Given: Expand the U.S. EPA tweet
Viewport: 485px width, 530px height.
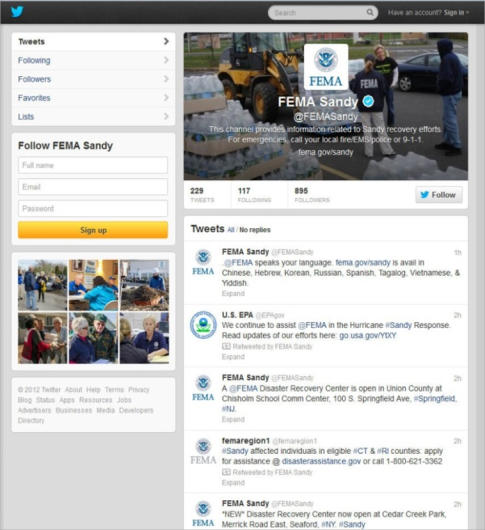Looking at the screenshot, I should tap(233, 357).
